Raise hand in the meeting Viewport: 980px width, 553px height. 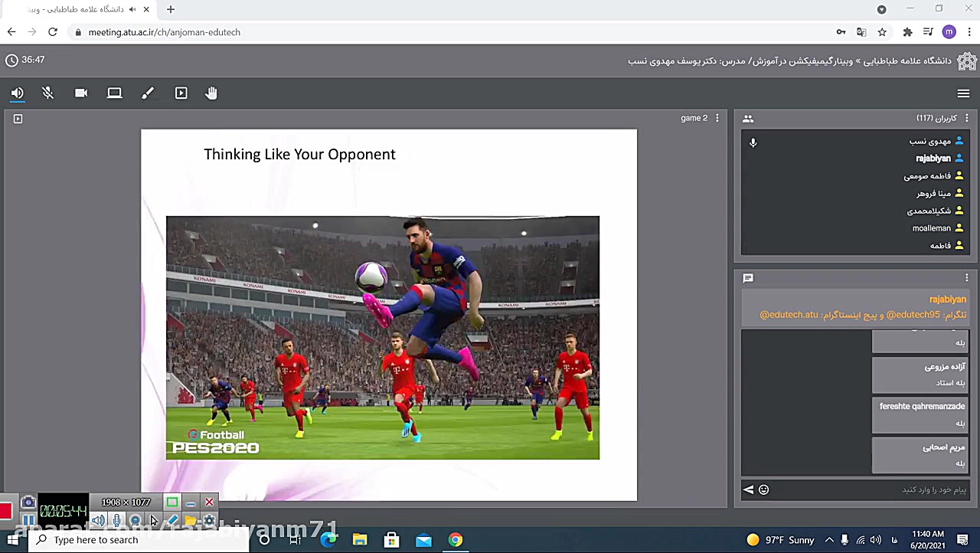point(211,93)
